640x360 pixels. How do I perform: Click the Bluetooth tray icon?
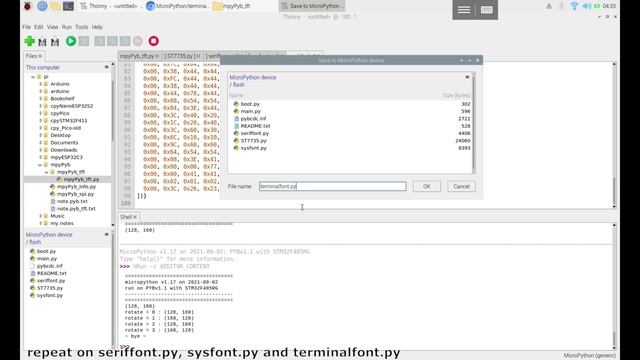click(x=562, y=6)
